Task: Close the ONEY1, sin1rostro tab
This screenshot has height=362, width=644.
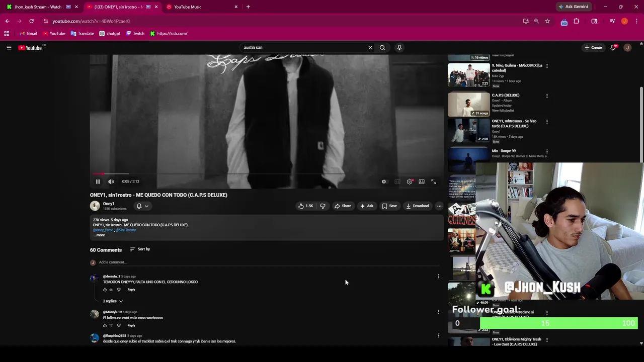Action: pos(156,7)
